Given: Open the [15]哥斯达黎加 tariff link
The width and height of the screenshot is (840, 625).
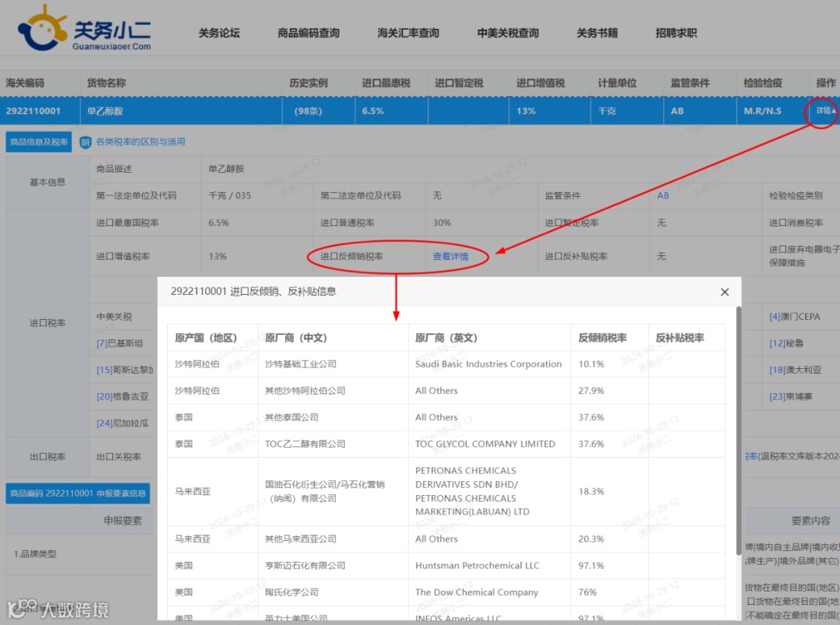Looking at the screenshot, I should [124, 370].
